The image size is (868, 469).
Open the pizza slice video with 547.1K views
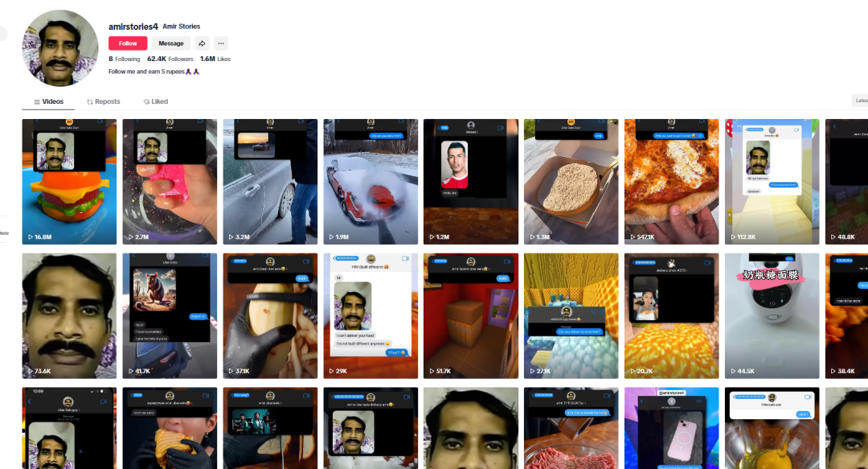tap(671, 182)
